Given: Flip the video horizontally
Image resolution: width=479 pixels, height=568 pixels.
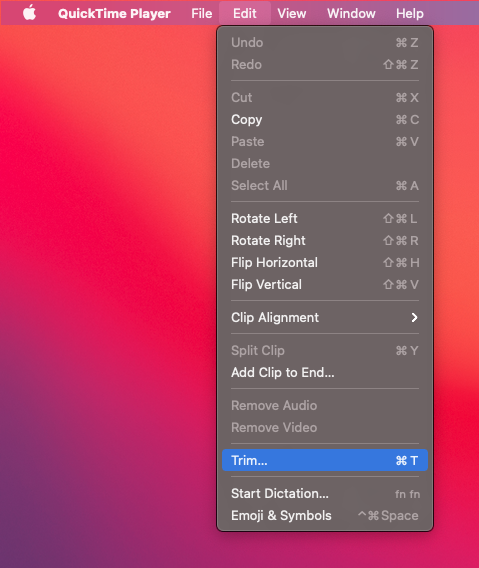Looking at the screenshot, I should coord(325,262).
